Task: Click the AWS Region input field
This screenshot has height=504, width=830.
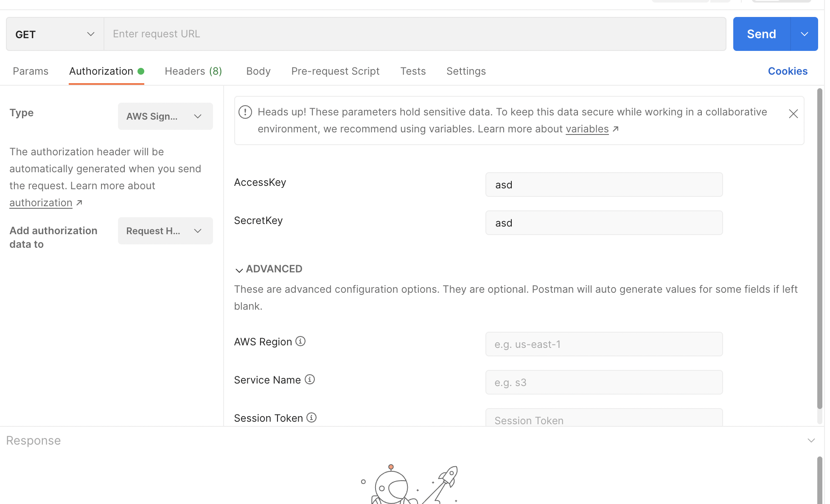Action: pyautogui.click(x=604, y=344)
